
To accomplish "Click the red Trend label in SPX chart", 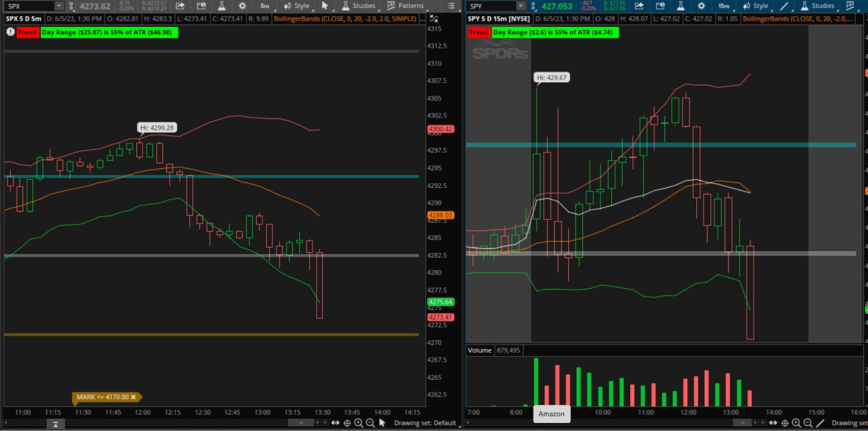I will click(x=27, y=32).
